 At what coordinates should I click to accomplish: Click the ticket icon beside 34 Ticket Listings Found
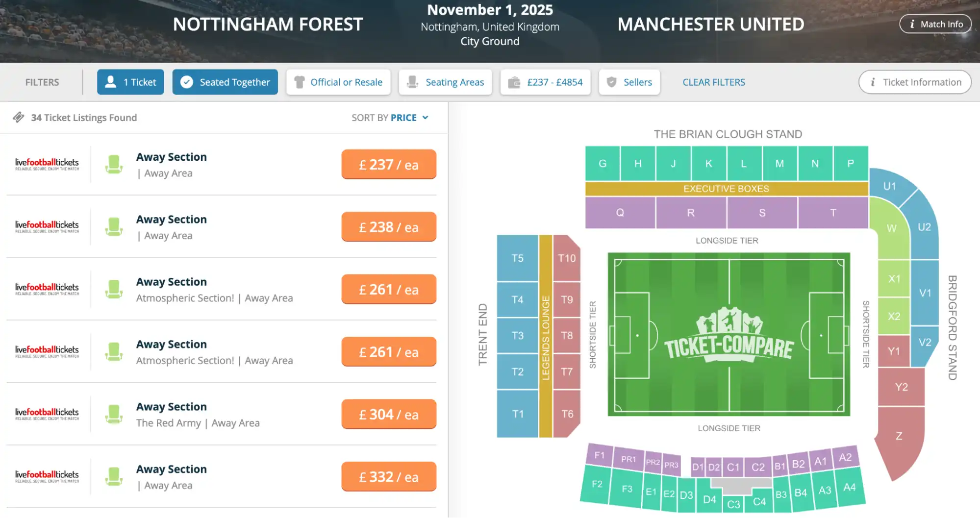point(19,118)
